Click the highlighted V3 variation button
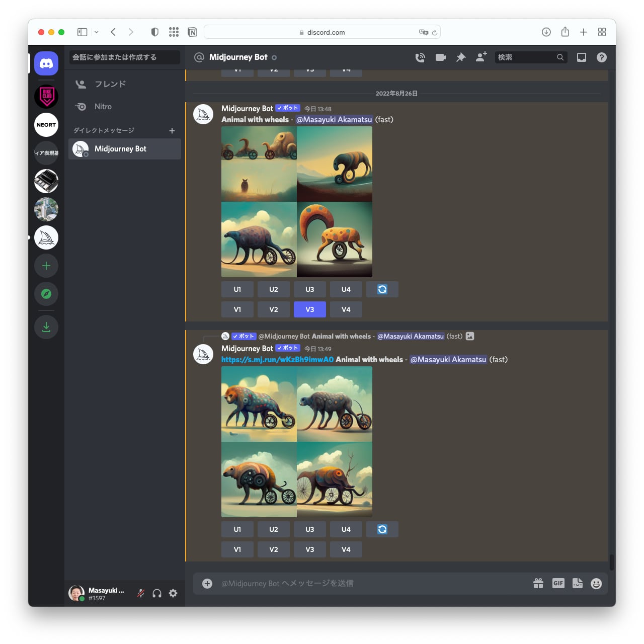 (x=310, y=309)
